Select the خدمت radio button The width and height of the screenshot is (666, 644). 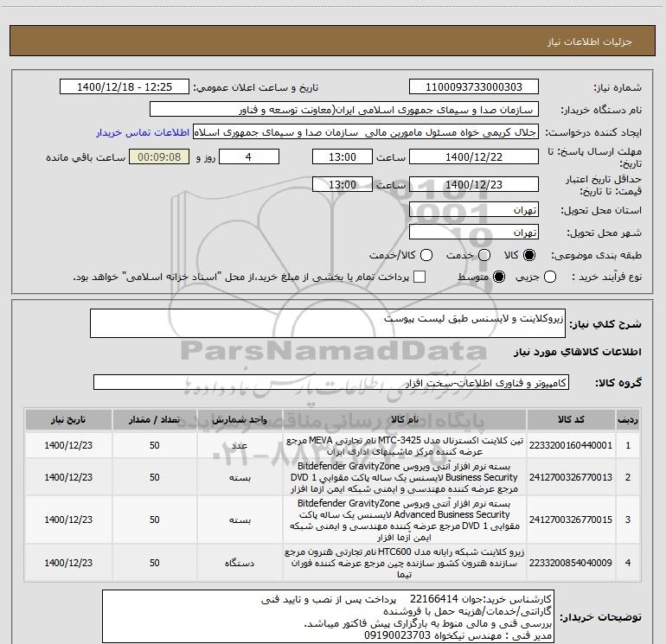coord(484,255)
